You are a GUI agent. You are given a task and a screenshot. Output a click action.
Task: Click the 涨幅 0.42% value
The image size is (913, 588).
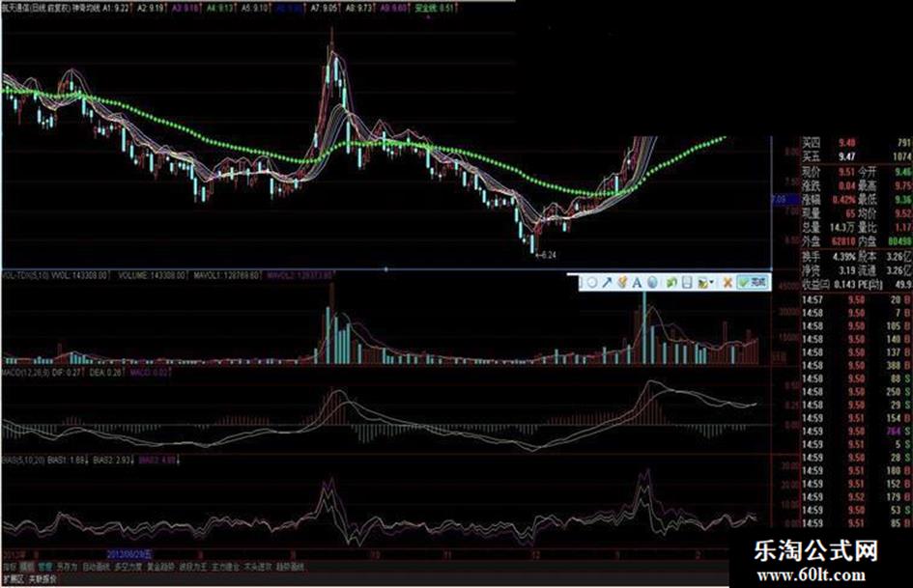pyautogui.click(x=843, y=200)
